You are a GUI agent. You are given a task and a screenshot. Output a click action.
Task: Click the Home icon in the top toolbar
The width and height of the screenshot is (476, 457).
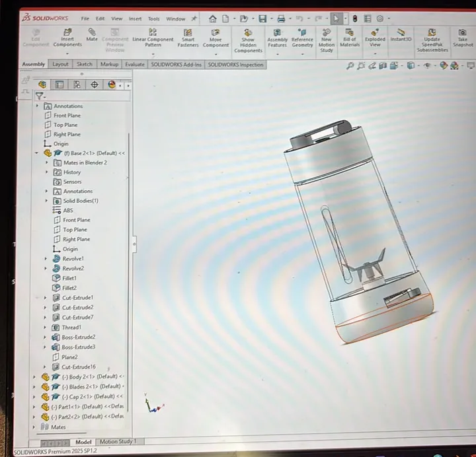(x=212, y=18)
